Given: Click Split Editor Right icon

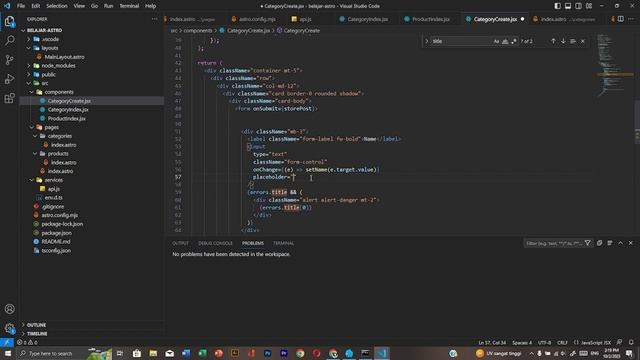Looking at the screenshot, I should (620, 19).
